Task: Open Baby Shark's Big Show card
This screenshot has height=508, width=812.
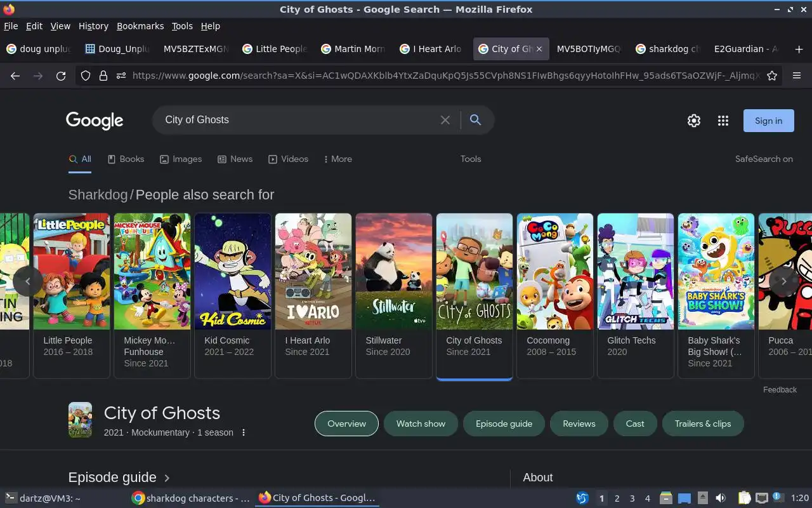Action: 716,296
